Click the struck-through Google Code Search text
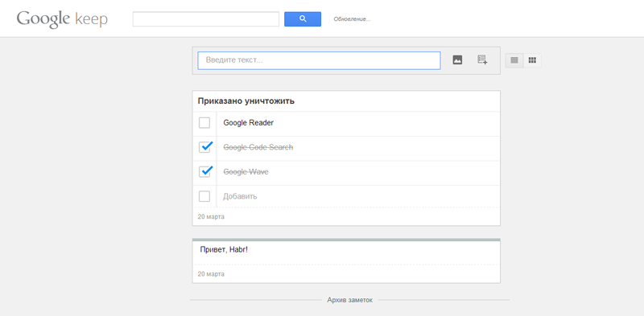The height and width of the screenshot is (316, 644). click(258, 147)
